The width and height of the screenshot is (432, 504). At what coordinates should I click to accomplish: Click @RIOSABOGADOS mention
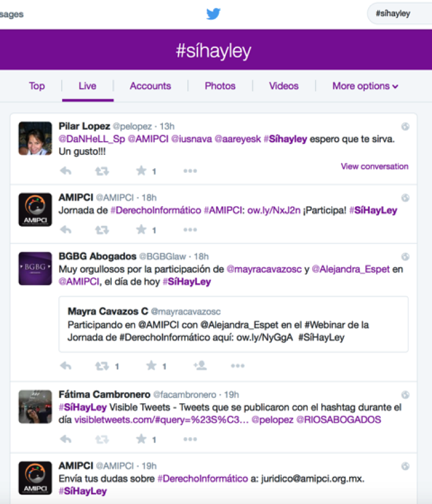coord(339,420)
